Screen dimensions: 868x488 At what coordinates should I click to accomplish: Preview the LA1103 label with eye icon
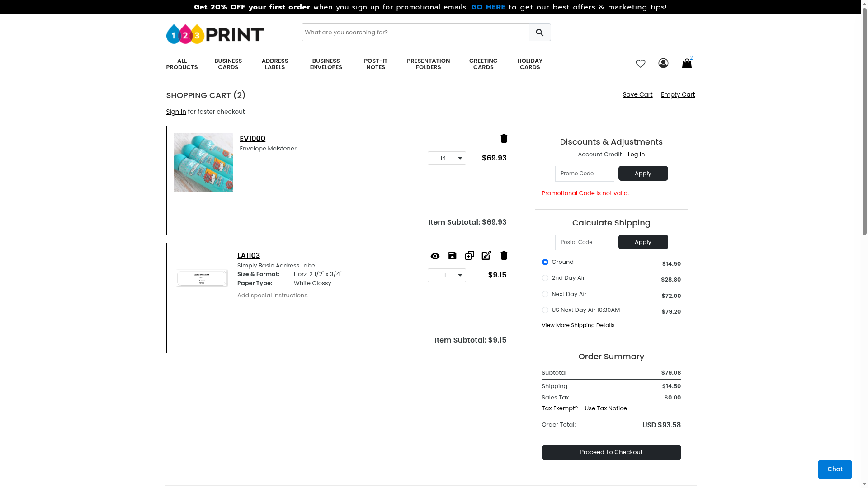(435, 256)
